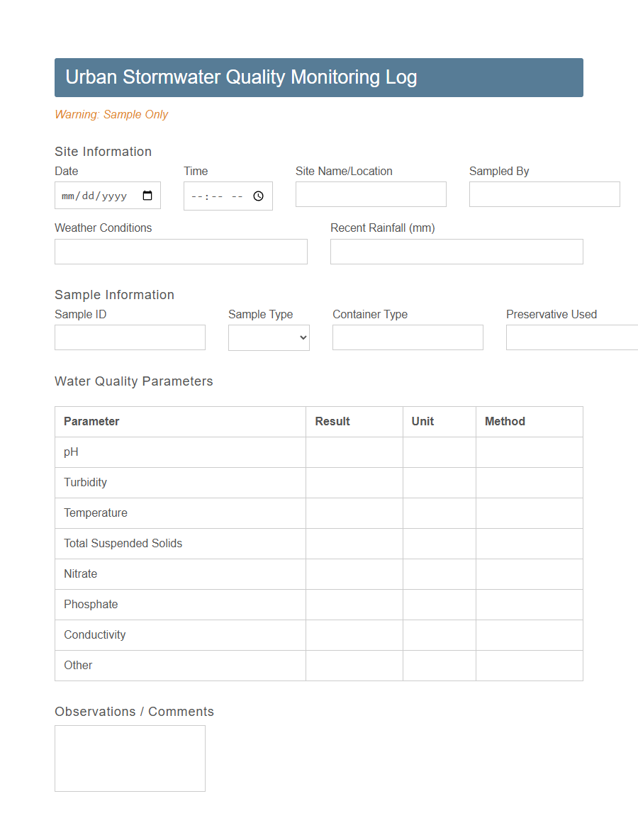This screenshot has height=840, width=638.
Task: Select the Sample ID field
Action: [x=130, y=337]
